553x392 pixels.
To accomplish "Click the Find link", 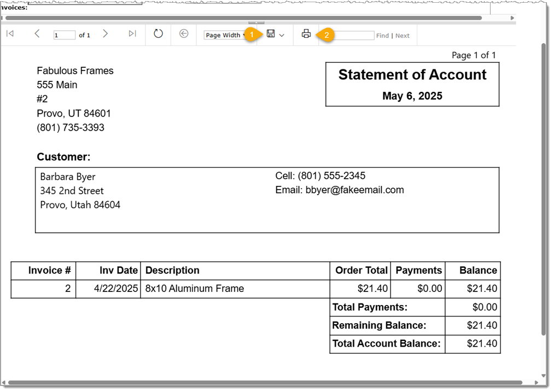I will [x=383, y=35].
